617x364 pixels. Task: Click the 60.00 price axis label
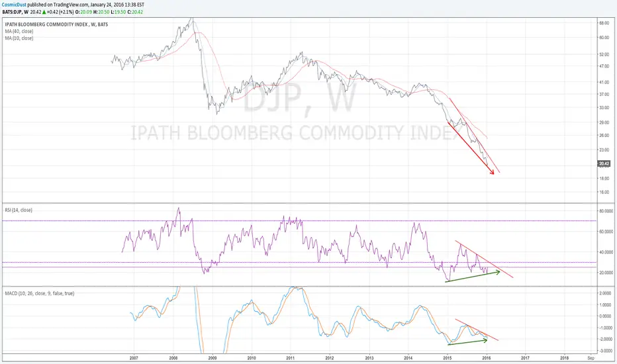(x=604, y=37)
